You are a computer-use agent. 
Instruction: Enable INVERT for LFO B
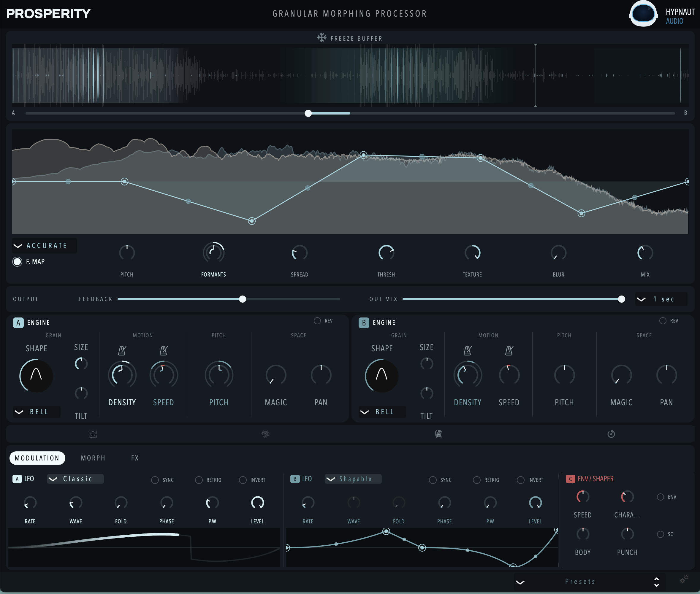click(x=520, y=480)
